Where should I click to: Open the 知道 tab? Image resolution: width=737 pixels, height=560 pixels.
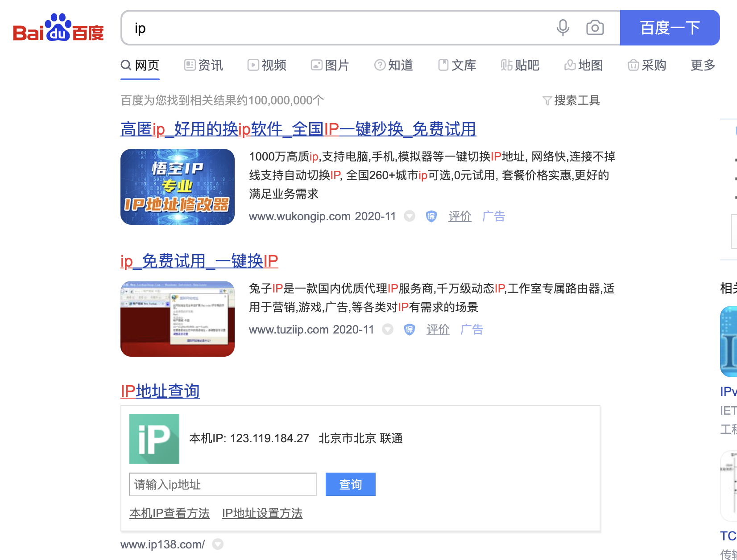(x=393, y=65)
